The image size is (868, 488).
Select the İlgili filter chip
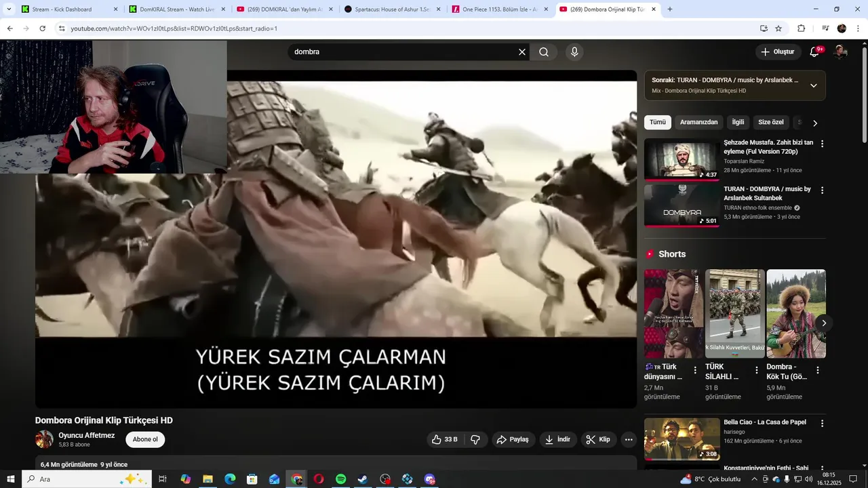(738, 122)
